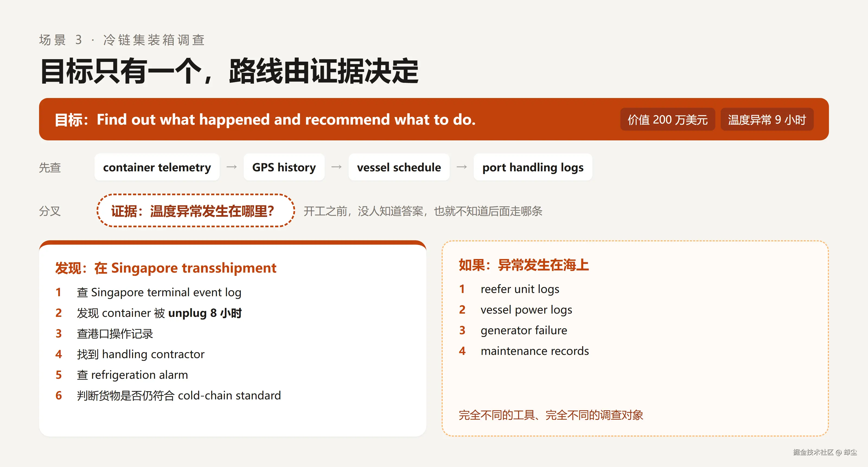Screen dimensions: 868x467
Task: Click list item '查港口操作记录'
Action: click(x=115, y=334)
